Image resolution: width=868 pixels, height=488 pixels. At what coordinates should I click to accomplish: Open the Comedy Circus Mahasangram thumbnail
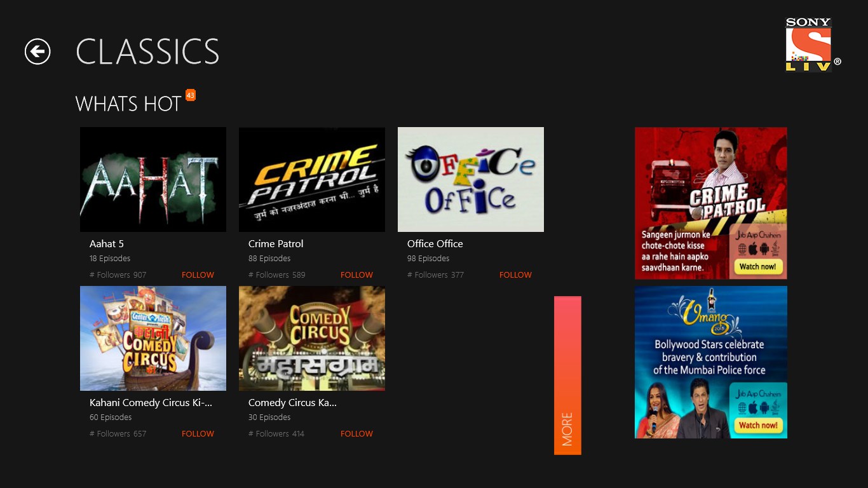[x=312, y=338]
